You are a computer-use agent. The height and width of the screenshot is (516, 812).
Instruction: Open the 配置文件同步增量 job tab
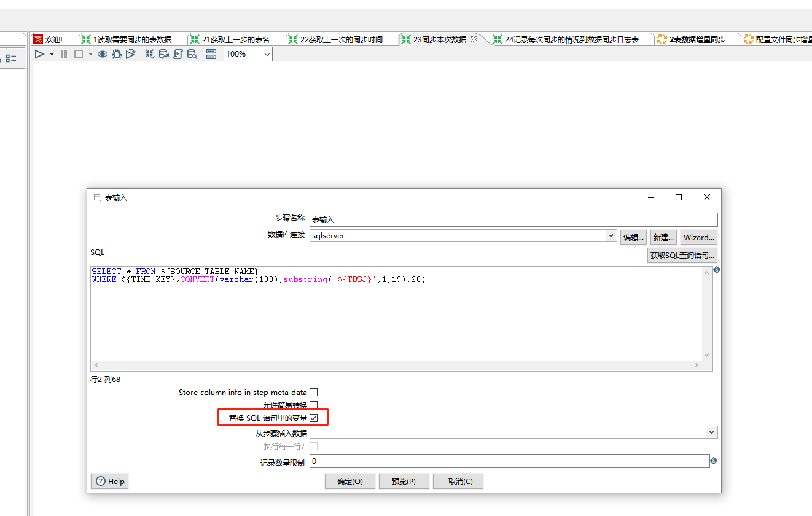point(778,39)
